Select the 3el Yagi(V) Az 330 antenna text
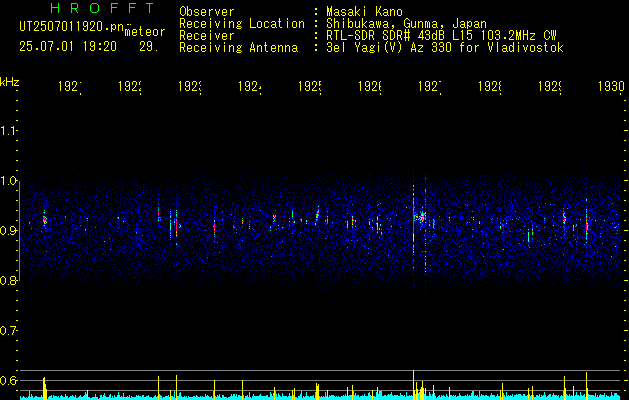Screen dimensions: 629x400 point(445,48)
